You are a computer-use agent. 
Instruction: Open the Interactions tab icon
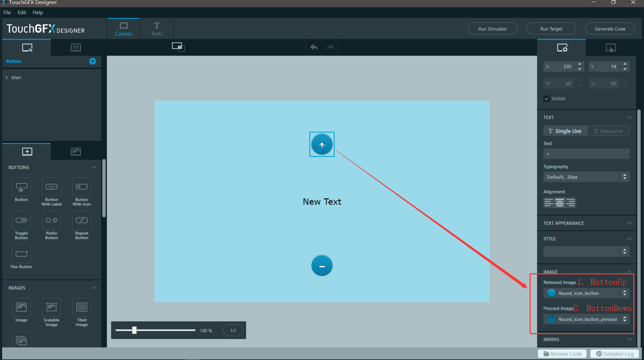pos(611,48)
